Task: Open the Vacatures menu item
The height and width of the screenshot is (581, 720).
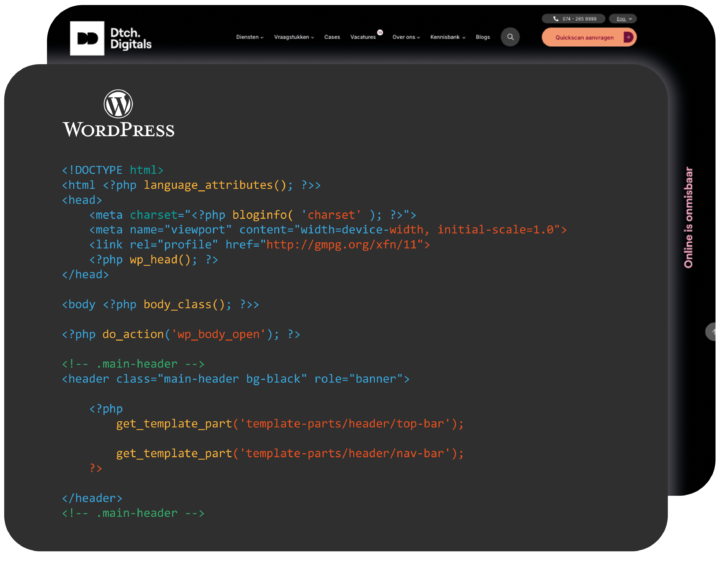Action: coord(363,37)
